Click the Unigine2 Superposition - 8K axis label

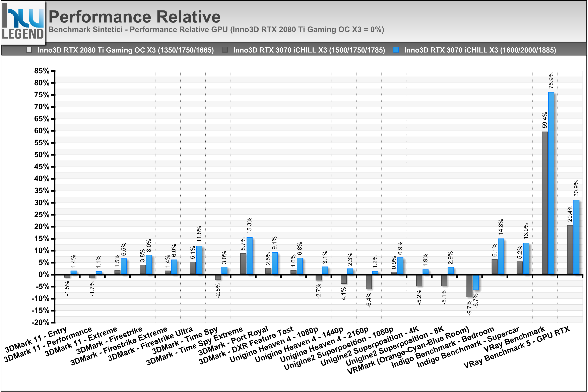pos(395,346)
